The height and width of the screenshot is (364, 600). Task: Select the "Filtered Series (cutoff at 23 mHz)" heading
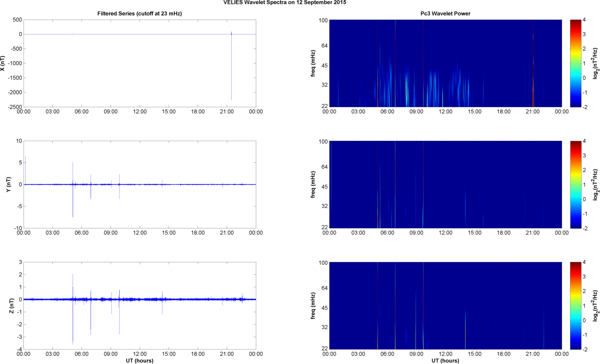(x=140, y=14)
